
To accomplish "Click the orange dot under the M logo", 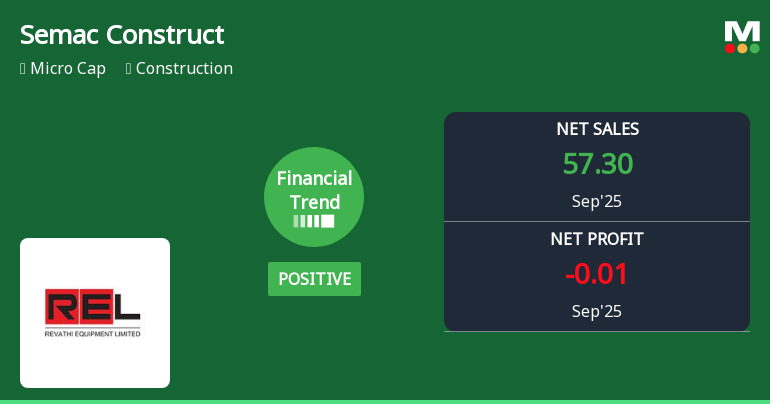I will 742,48.
